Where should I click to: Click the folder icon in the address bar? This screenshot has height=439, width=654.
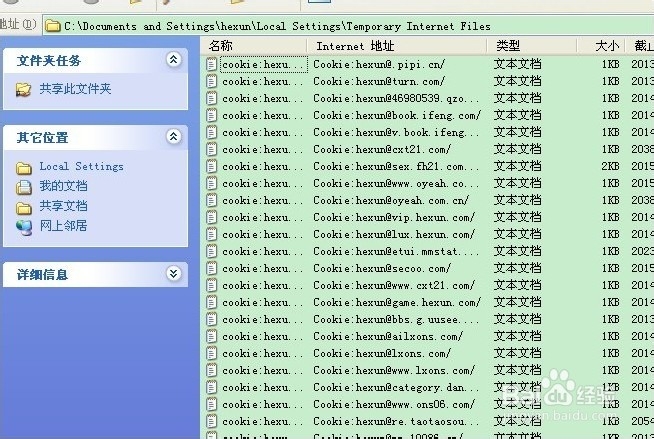[53, 26]
